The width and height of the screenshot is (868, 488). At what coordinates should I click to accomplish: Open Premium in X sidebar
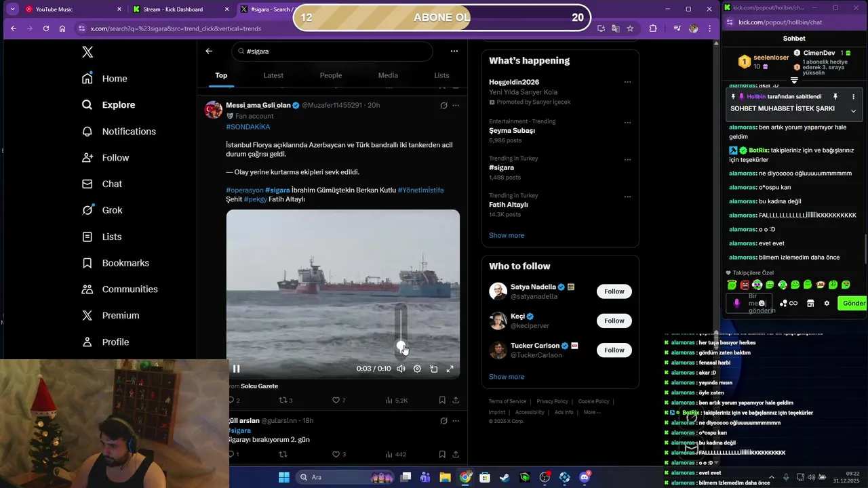click(111, 316)
